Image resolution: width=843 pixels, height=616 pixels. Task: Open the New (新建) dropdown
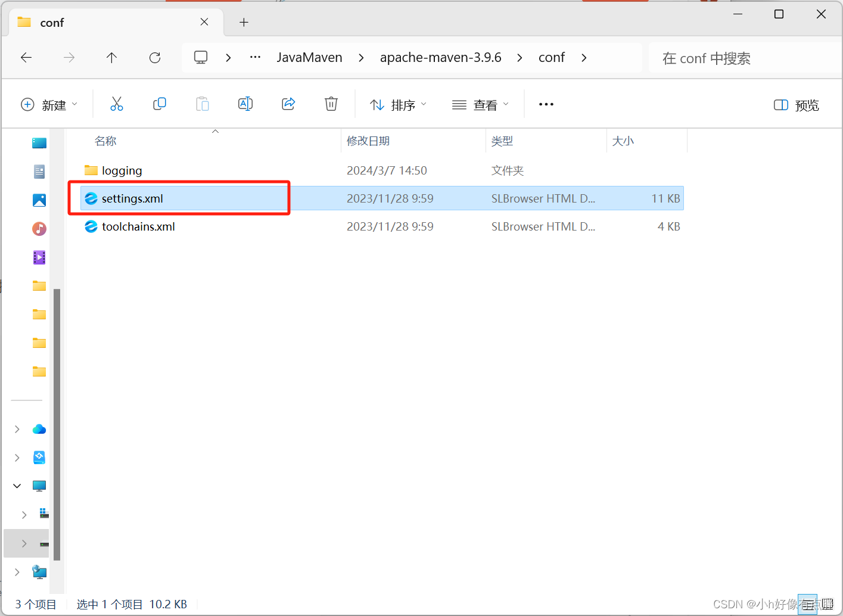click(49, 105)
